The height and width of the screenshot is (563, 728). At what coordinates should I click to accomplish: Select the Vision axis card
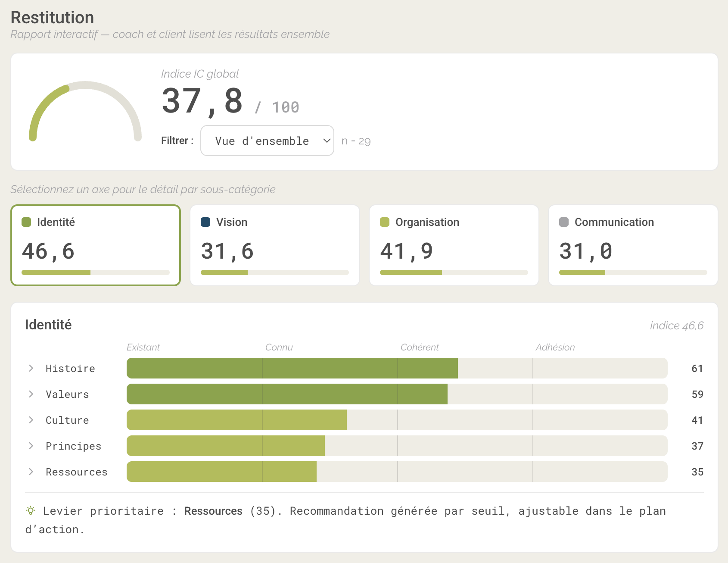click(275, 245)
